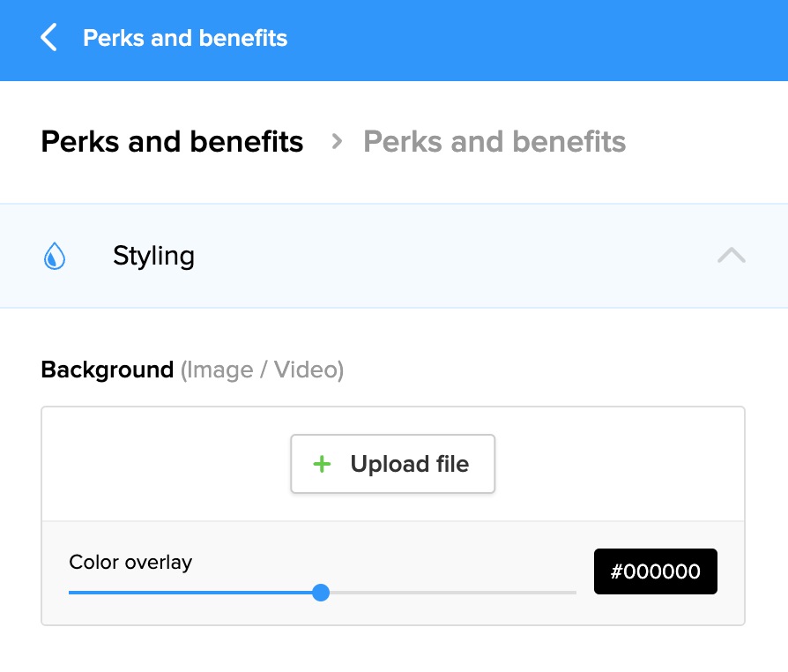The width and height of the screenshot is (788, 672).
Task: Click the water droplet Styling icon
Action: click(55, 257)
